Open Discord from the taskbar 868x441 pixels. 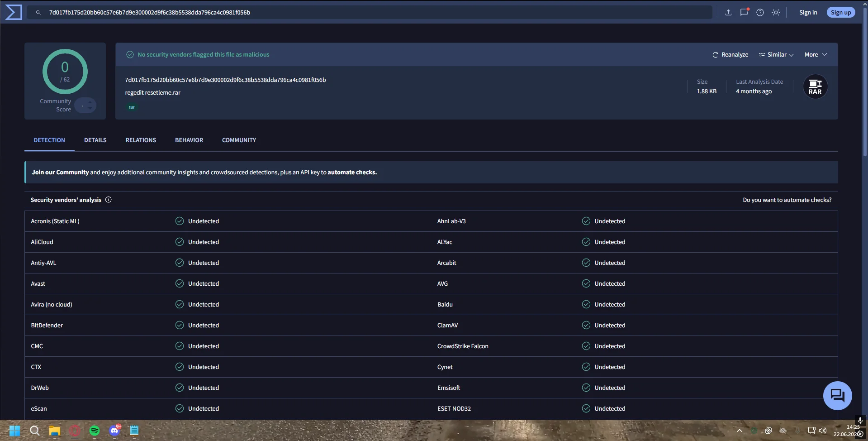(x=115, y=430)
